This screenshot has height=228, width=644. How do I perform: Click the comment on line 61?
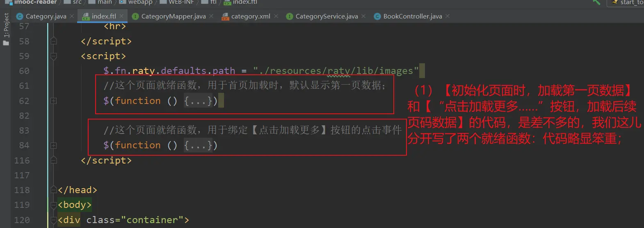244,85
